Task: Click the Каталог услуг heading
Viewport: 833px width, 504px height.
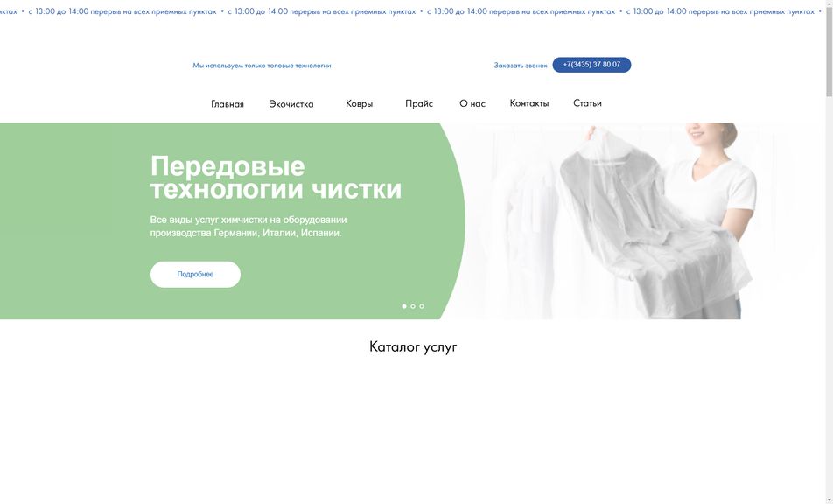Action: click(413, 347)
